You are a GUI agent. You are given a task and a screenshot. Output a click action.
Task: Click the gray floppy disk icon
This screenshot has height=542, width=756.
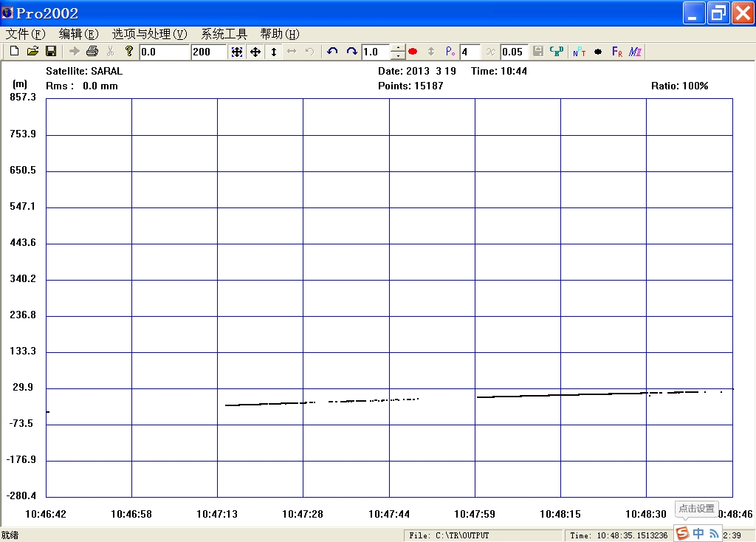click(x=538, y=51)
